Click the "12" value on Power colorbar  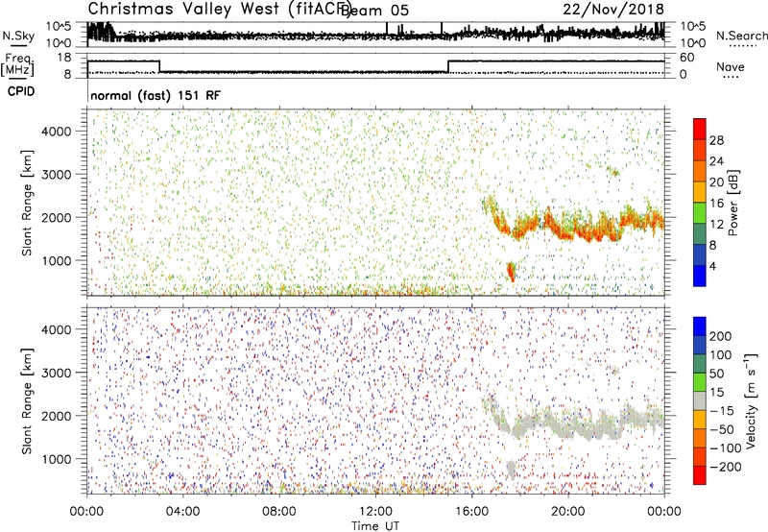pos(716,225)
